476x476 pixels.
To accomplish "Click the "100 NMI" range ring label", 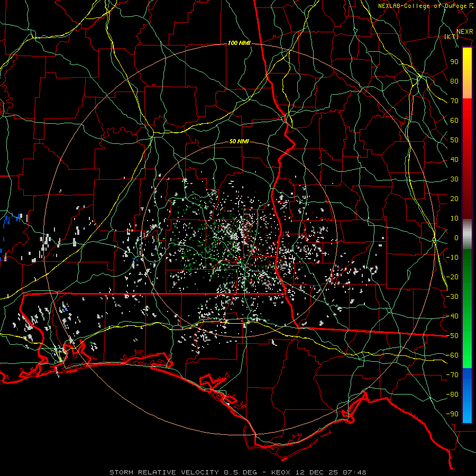I will 239,43.
